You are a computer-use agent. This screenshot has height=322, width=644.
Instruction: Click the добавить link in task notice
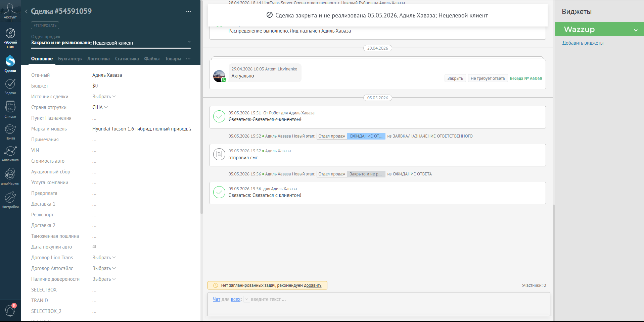(313, 285)
